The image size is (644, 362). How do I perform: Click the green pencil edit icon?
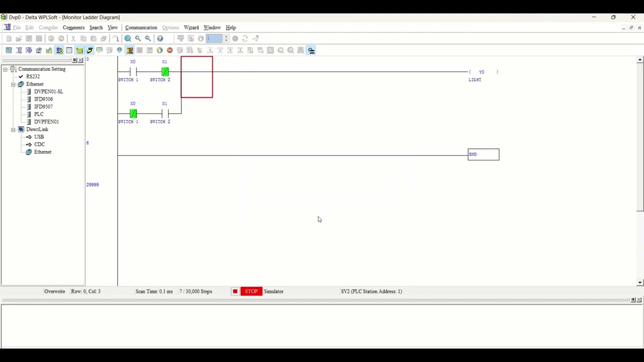coord(49,50)
